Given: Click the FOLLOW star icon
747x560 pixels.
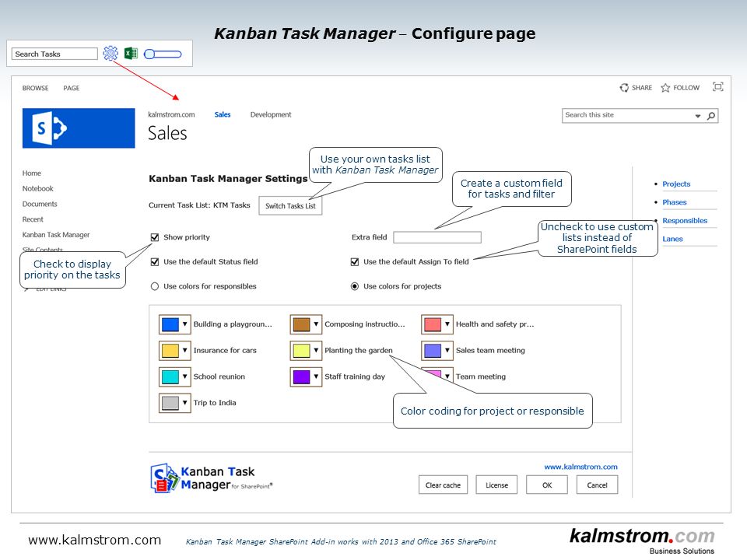Looking at the screenshot, I should [665, 88].
